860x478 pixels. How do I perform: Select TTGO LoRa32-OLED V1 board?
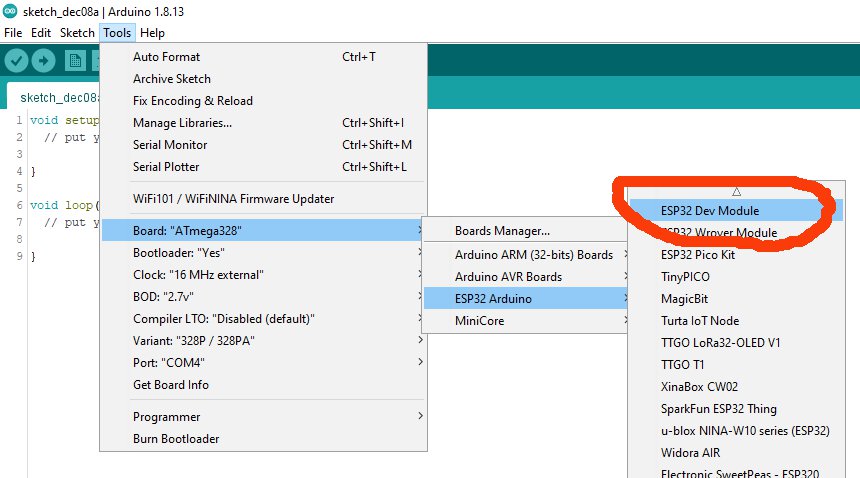pyautogui.click(x=736, y=342)
